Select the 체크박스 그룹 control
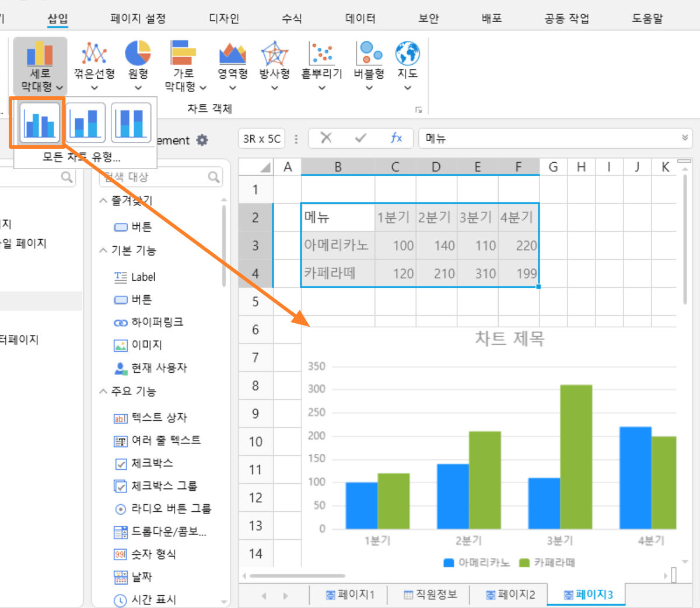Viewport: 700px width, 608px height. click(x=156, y=486)
